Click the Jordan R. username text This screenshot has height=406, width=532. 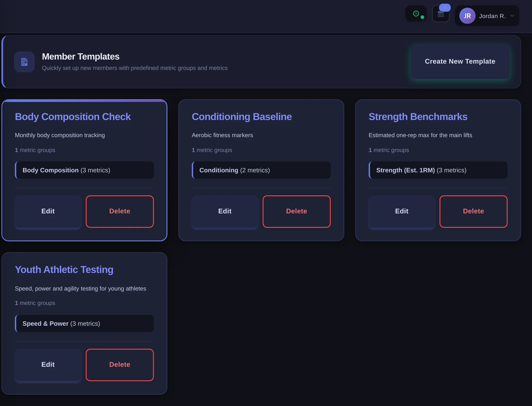coord(492,16)
